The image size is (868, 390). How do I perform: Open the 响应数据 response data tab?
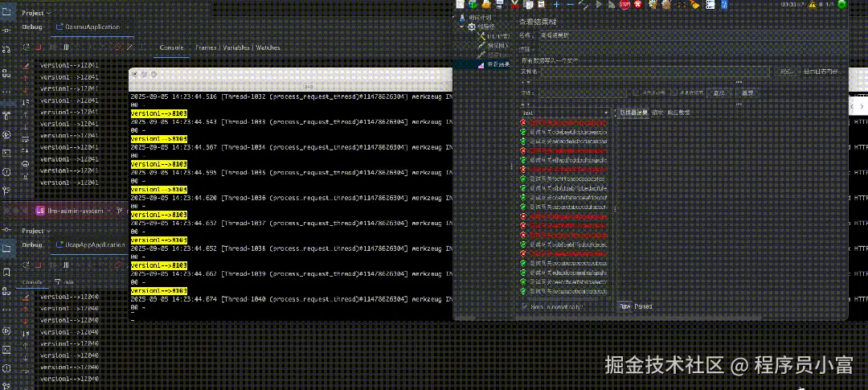678,113
